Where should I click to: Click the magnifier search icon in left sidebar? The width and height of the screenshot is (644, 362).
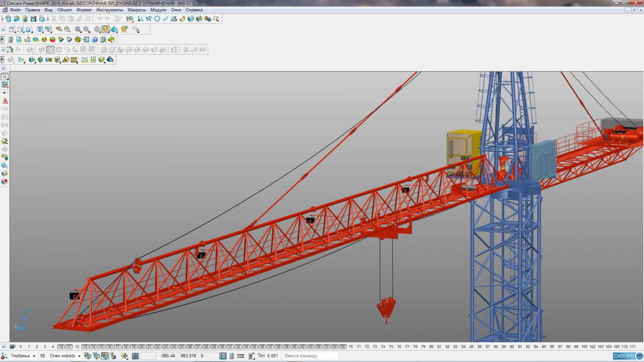(5, 165)
